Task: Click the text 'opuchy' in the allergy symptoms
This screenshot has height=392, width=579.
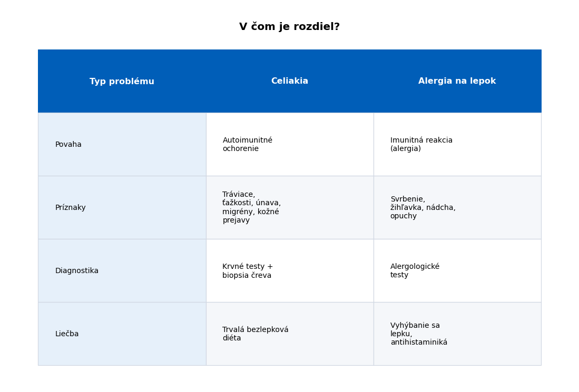Action: click(404, 216)
